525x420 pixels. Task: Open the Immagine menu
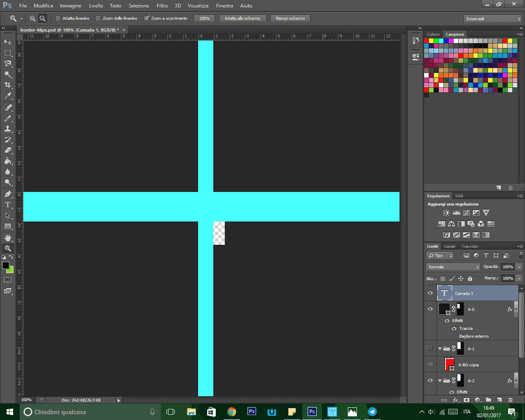pos(71,6)
